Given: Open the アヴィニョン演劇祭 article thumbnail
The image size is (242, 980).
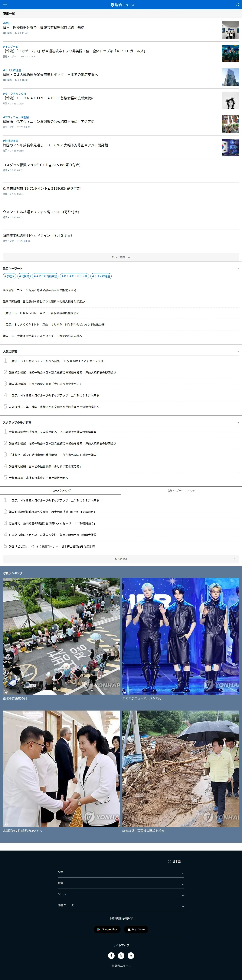Looking at the screenshot, I should (231, 124).
